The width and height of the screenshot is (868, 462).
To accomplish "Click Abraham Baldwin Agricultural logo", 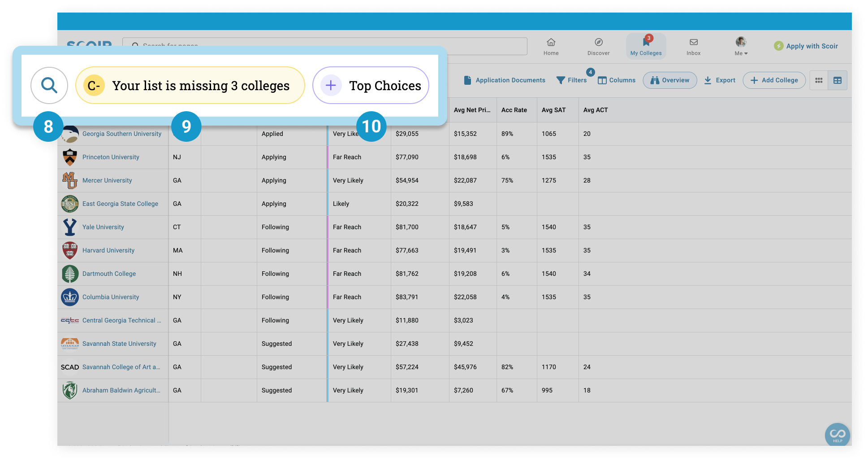I will pos(69,390).
